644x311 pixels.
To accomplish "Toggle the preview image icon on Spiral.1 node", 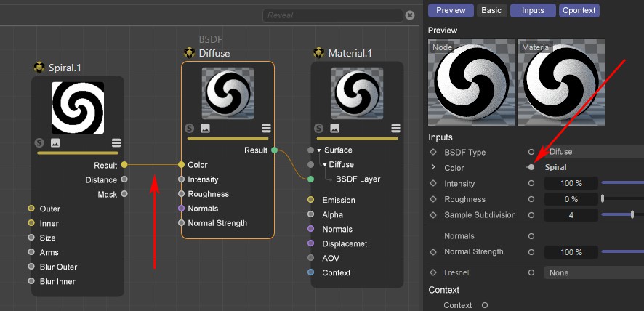I will 55,143.
